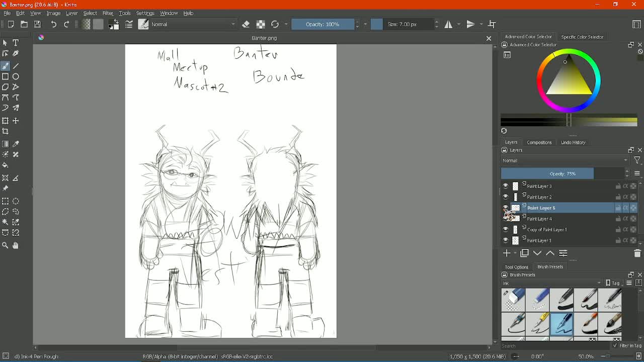This screenshot has height=362, width=644.
Task: Select the Ellipse tool
Action: 16,76
